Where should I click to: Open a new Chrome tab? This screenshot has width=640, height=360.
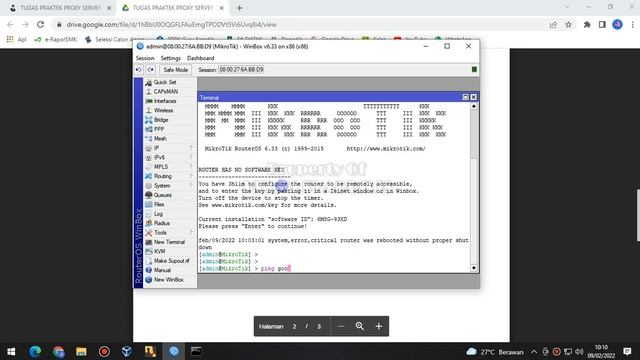(240, 8)
